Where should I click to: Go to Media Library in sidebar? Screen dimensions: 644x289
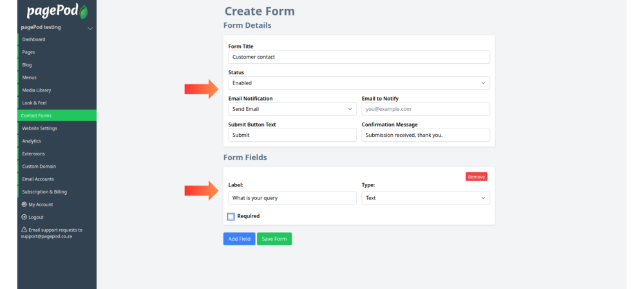57,90
